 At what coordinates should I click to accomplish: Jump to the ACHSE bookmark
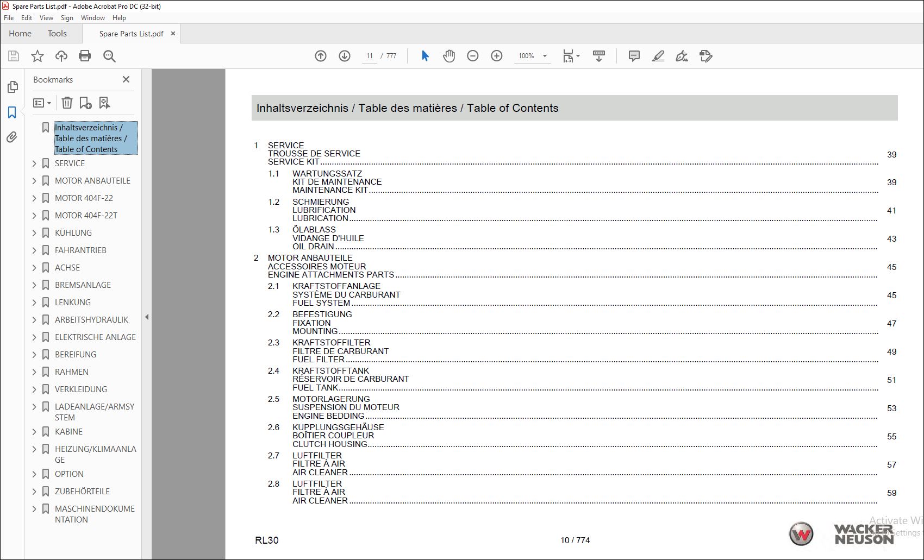click(67, 268)
